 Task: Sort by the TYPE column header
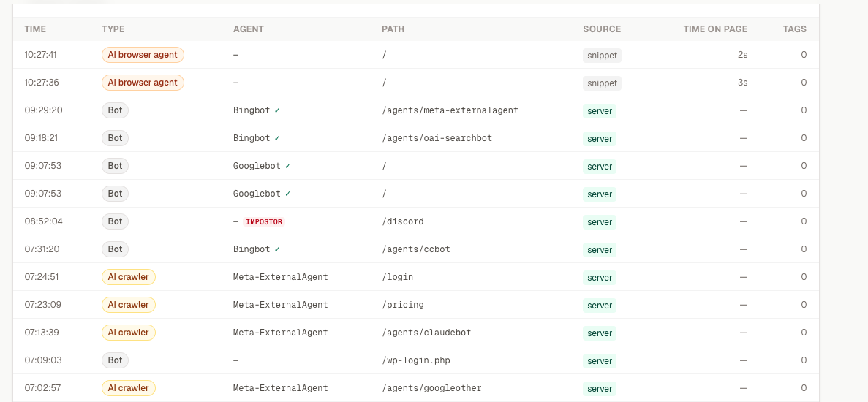113,29
